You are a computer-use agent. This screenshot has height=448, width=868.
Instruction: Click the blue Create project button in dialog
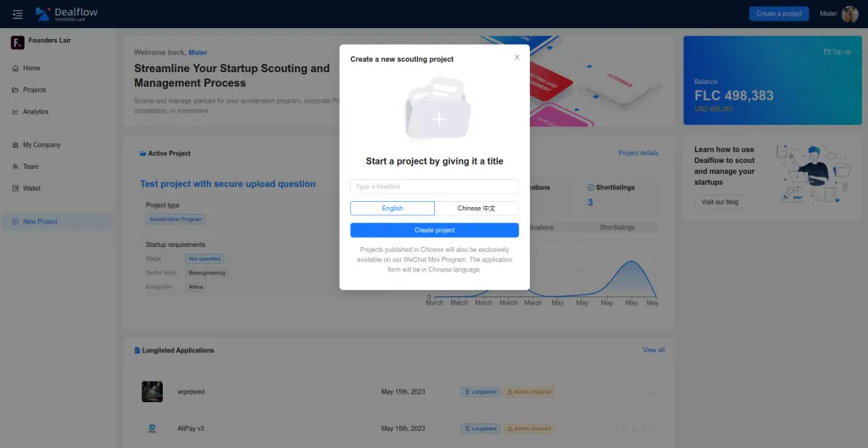(435, 230)
